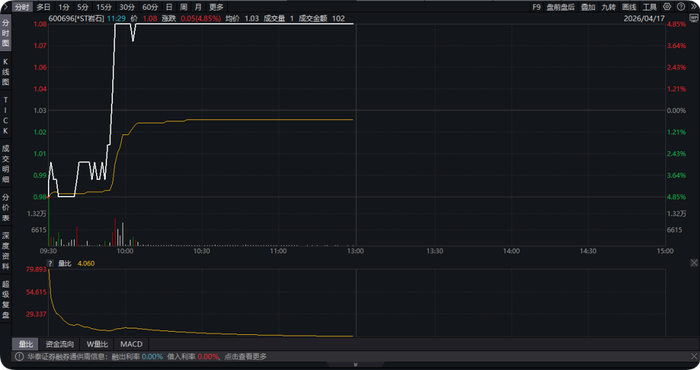
Task: Click the date 2026/04/17
Action: 644,18
